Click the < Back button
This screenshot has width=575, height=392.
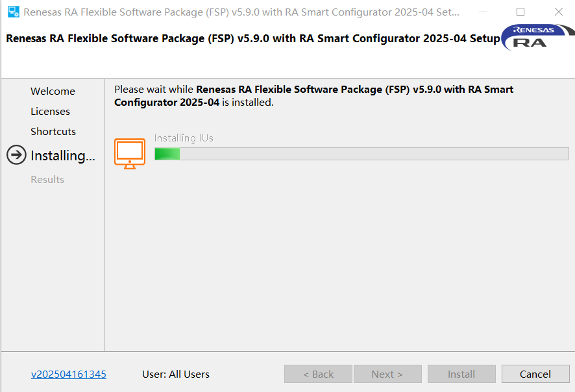[x=318, y=374]
